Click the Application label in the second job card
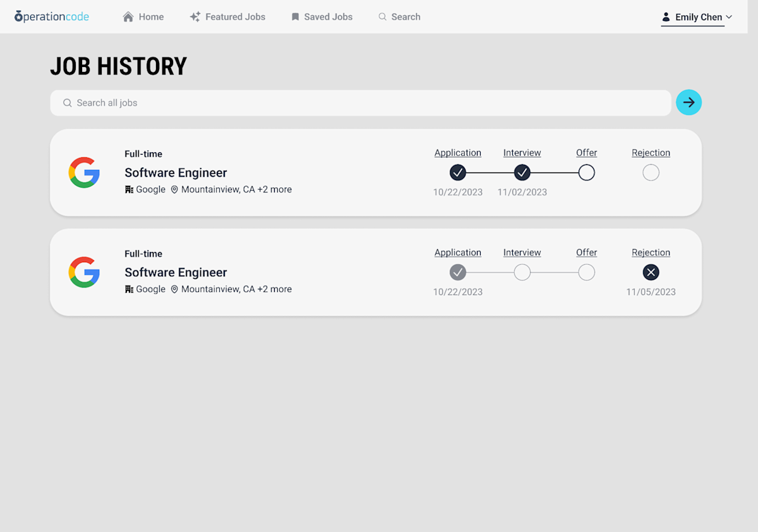758x532 pixels. [x=458, y=253]
